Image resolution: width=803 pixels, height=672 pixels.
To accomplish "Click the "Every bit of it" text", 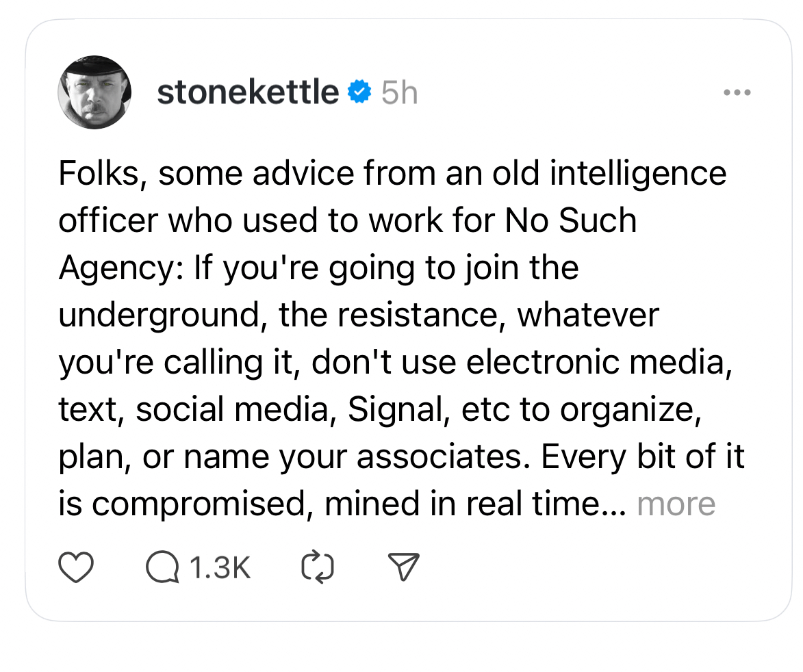I will coord(642,457).
